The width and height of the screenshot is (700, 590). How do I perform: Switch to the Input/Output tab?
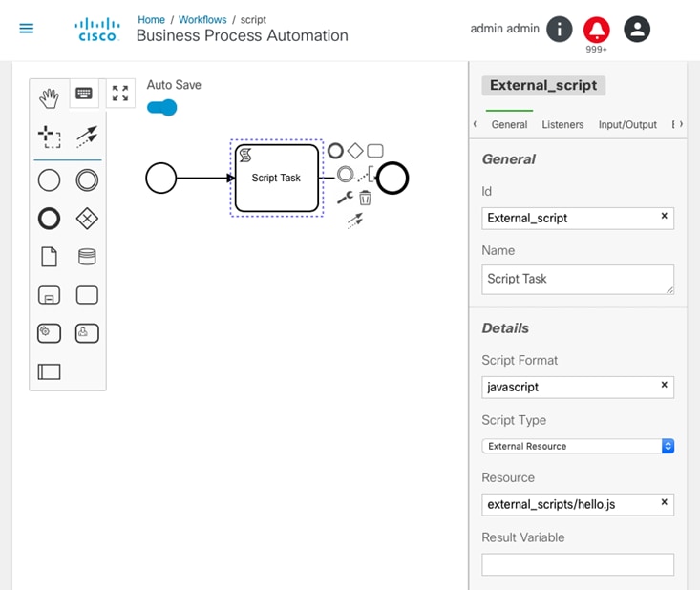[x=627, y=124]
